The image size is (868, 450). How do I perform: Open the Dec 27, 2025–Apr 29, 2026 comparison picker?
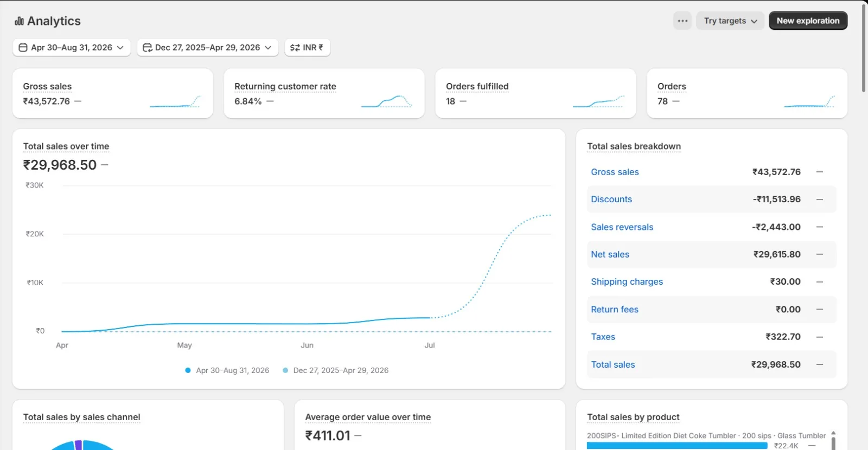click(207, 47)
